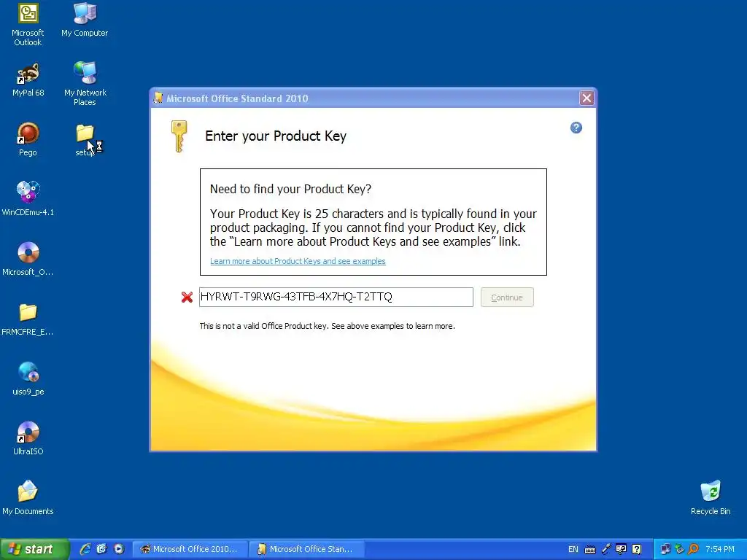Image resolution: width=747 pixels, height=560 pixels.
Task: Click the 7:54 PM taskbar clock
Action: click(720, 549)
